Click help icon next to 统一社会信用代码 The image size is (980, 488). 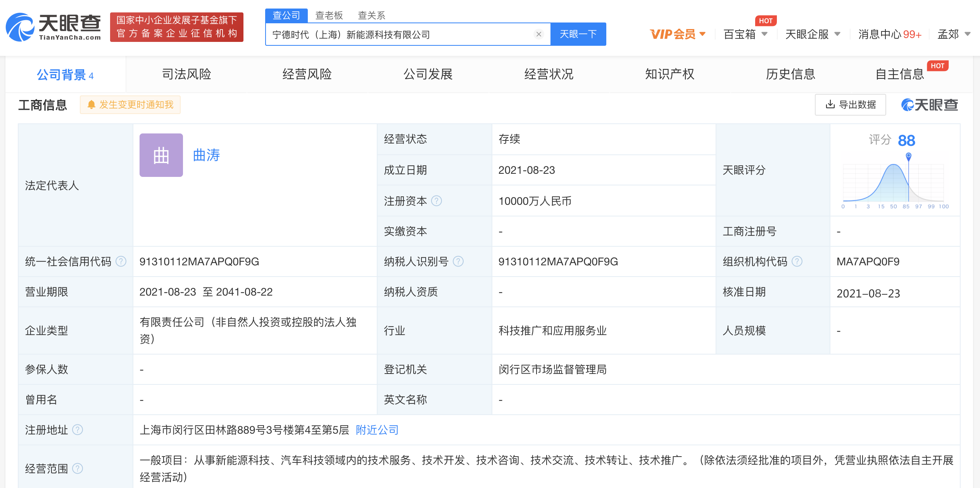click(x=121, y=261)
